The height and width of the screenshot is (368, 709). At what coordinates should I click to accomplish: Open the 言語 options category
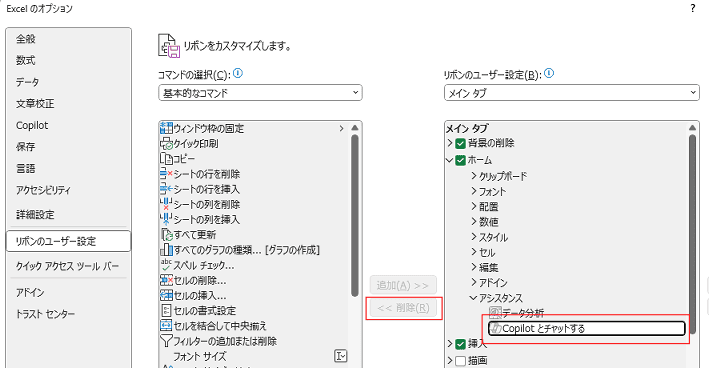tap(68, 169)
